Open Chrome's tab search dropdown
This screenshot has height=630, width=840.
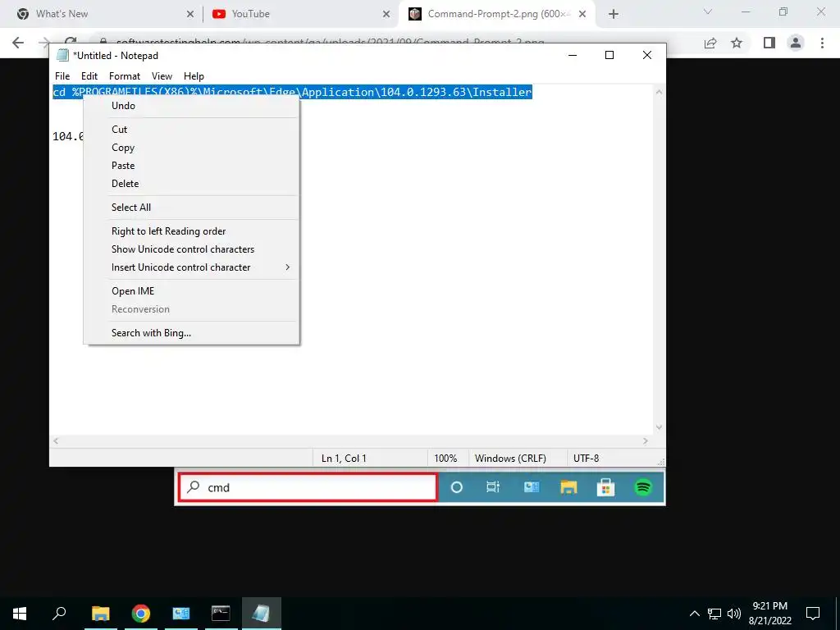point(708,11)
